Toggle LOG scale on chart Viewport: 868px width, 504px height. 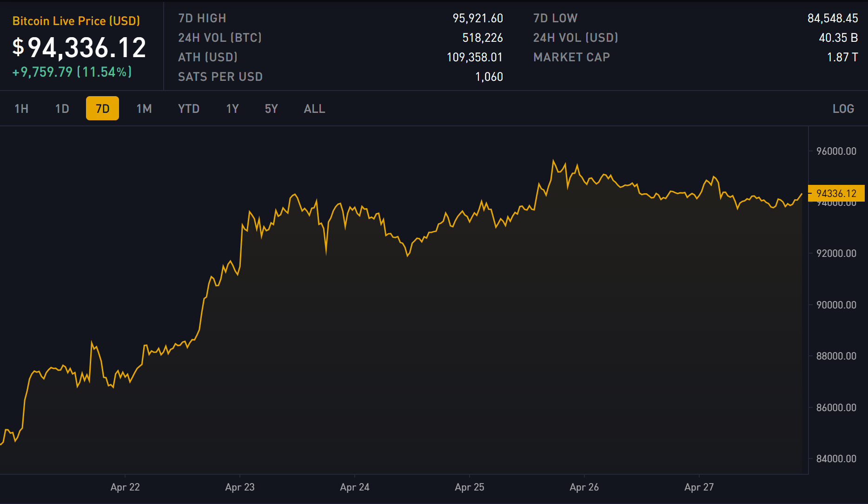843,109
